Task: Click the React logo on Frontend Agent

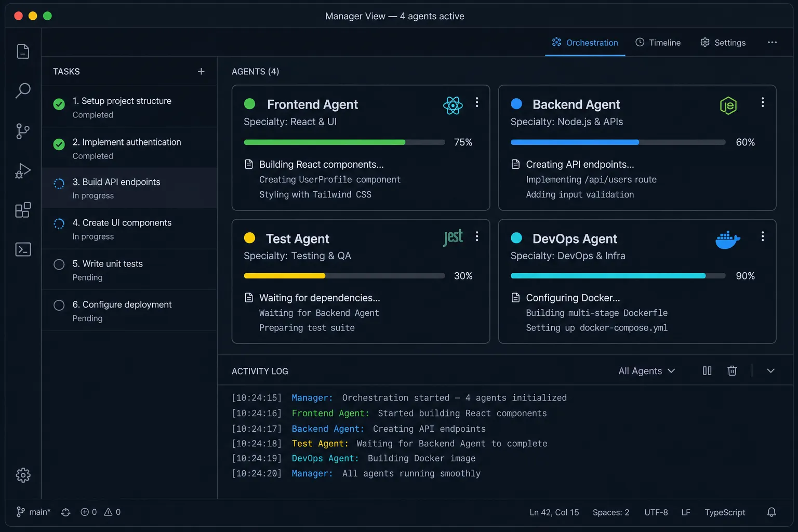Action: (453, 105)
